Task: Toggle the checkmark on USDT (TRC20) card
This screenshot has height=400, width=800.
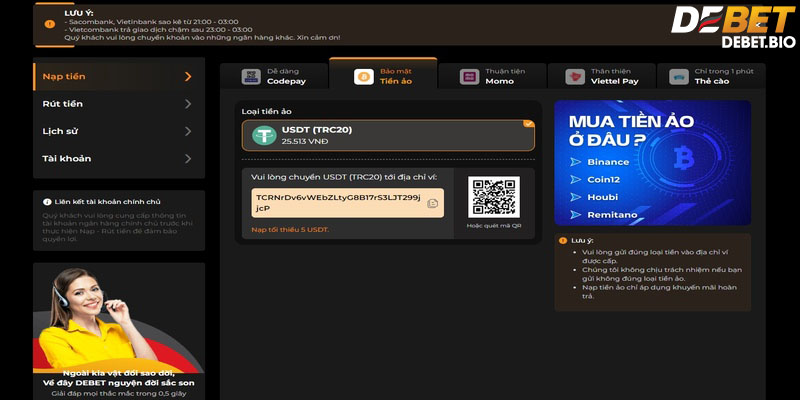Action: tap(529, 123)
